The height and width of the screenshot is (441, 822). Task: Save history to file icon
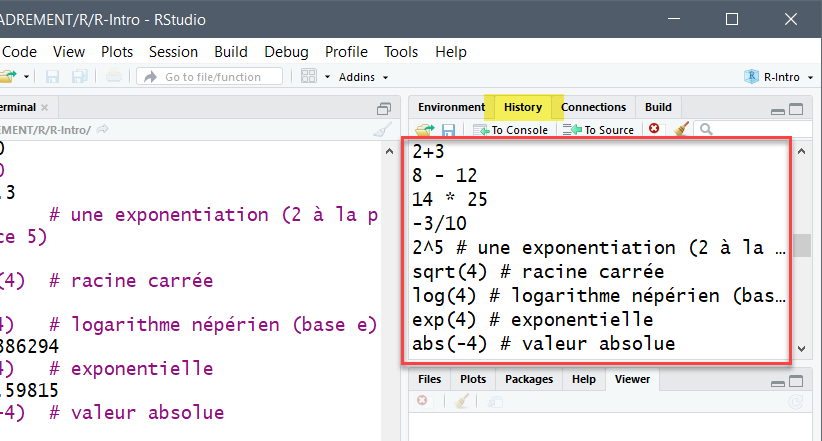tap(448, 130)
